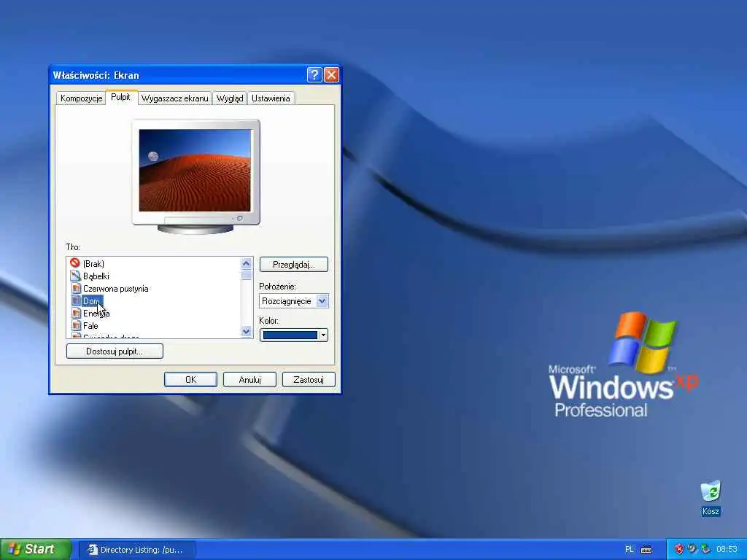Open the Wygaszacz ekranu tab

[x=175, y=98]
